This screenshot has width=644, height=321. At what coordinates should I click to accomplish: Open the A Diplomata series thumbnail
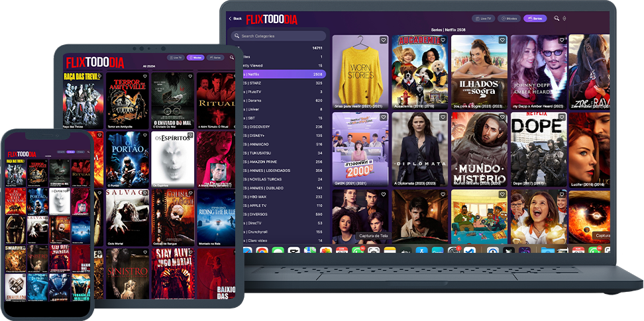tap(419, 149)
